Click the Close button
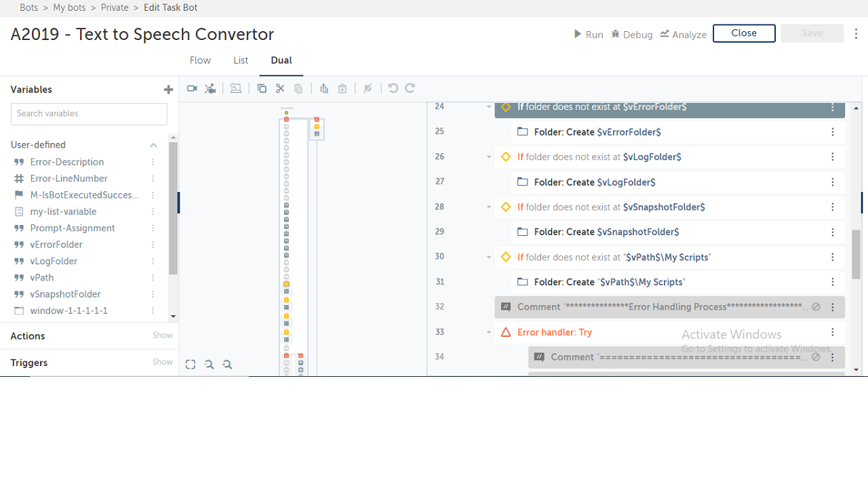Viewport: 868px width, 488px height. [744, 33]
